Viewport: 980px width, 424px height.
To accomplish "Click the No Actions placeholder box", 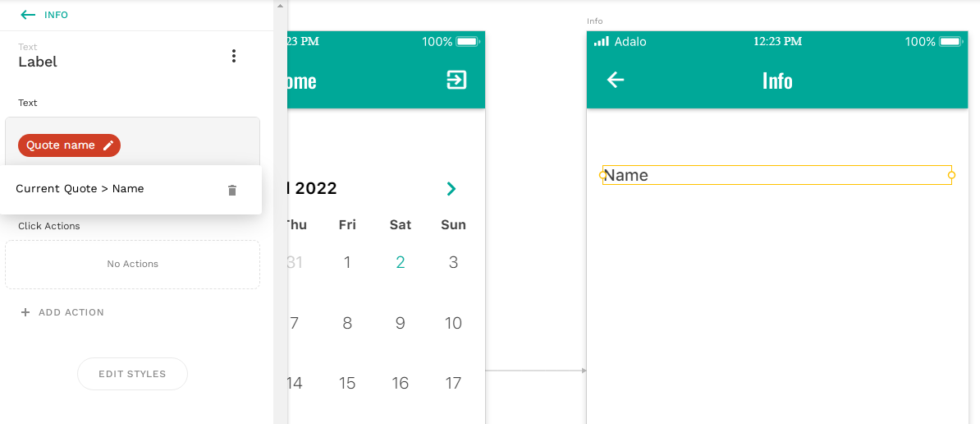I will (132, 265).
